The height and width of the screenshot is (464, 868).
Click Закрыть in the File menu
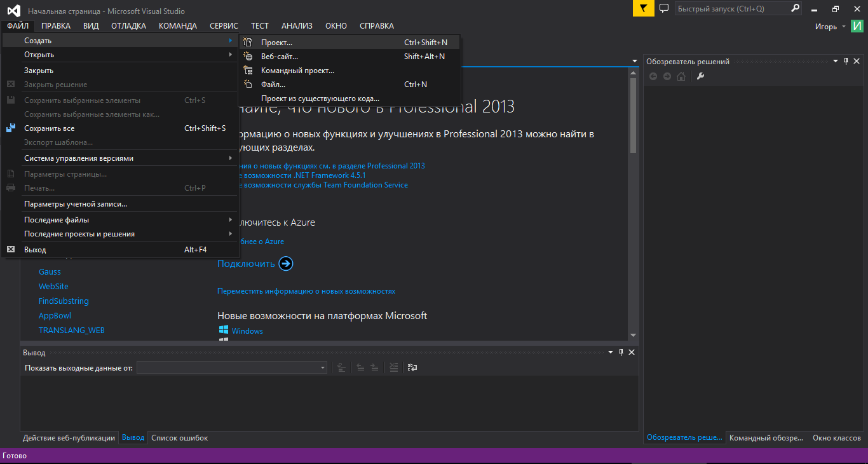pos(120,71)
